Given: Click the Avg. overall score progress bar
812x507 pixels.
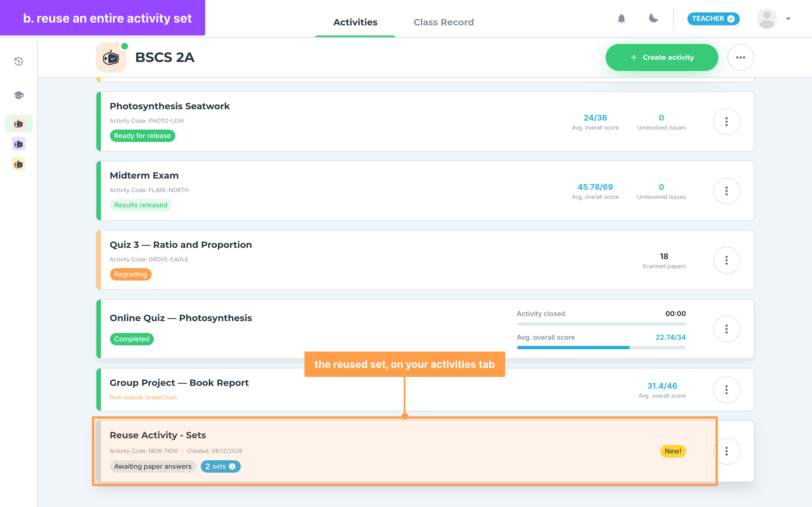Looking at the screenshot, I should [601, 348].
